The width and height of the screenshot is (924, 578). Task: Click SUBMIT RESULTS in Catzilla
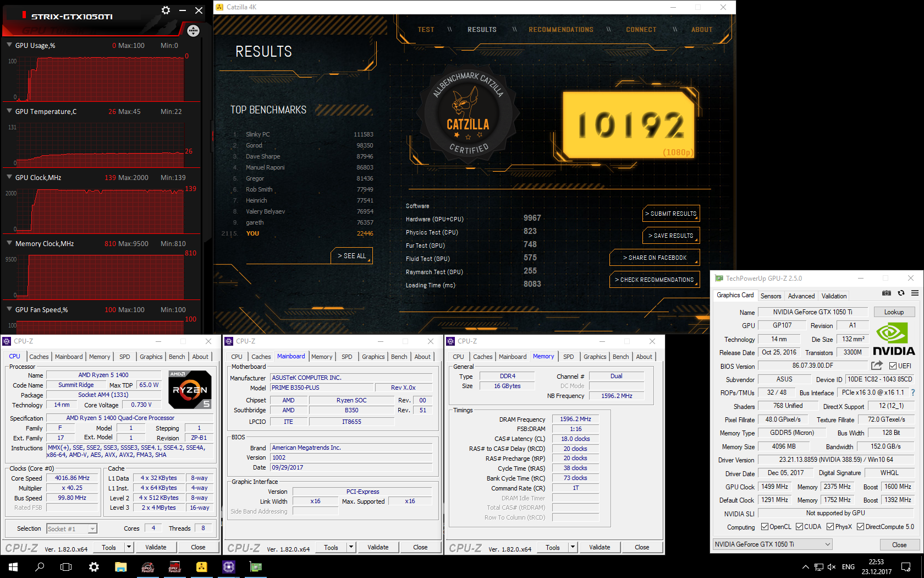click(x=671, y=214)
